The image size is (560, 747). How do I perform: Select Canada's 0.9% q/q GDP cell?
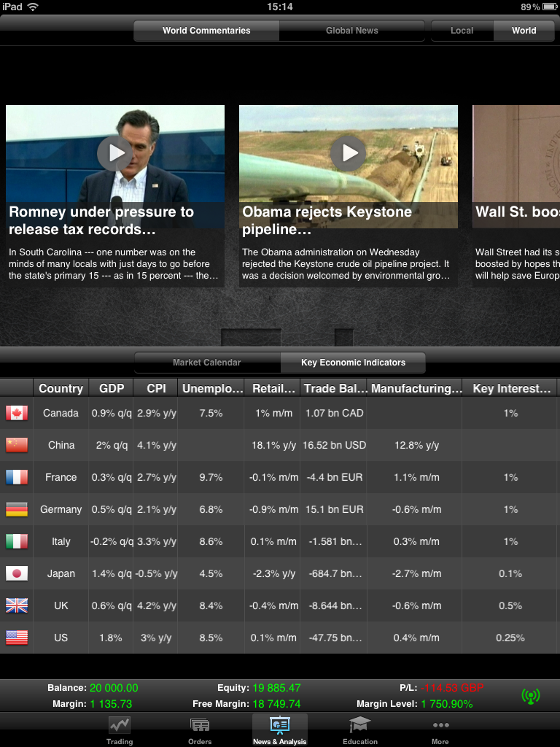[x=112, y=413]
